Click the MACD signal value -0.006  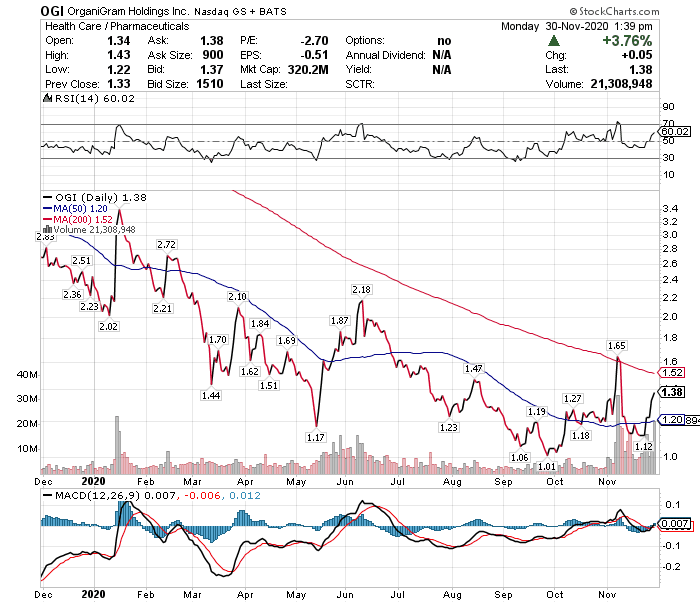pyautogui.click(x=203, y=495)
